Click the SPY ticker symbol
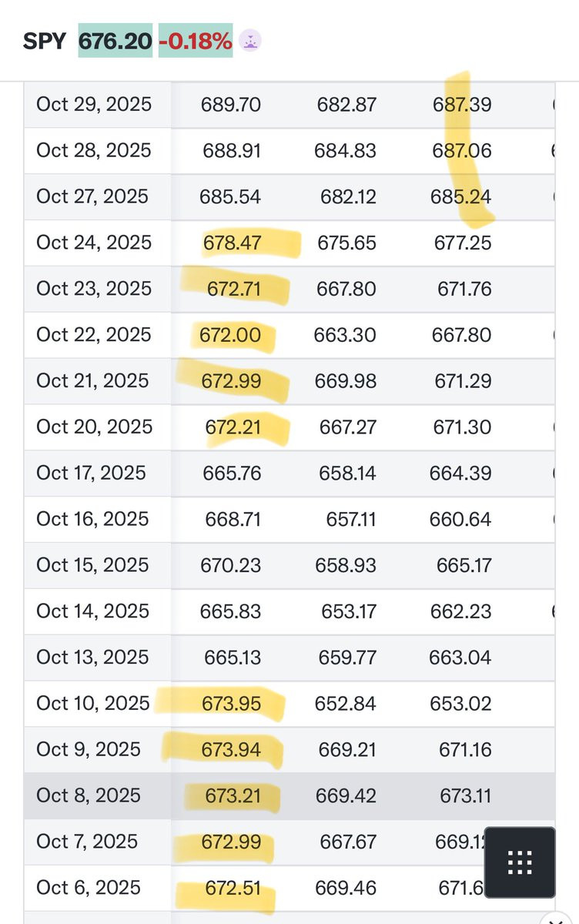This screenshot has height=924, width=579. pyautogui.click(x=45, y=41)
